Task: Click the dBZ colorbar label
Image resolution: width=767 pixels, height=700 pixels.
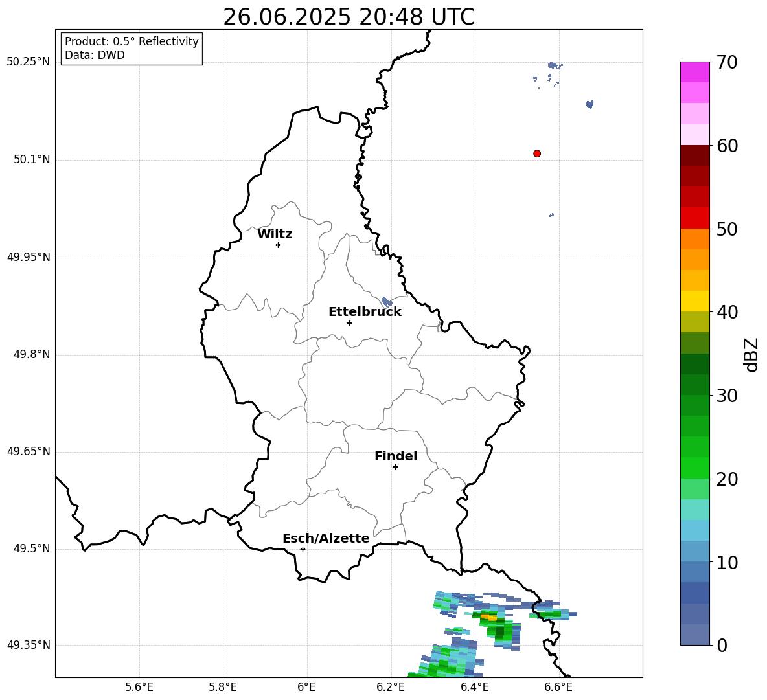Action: (751, 354)
